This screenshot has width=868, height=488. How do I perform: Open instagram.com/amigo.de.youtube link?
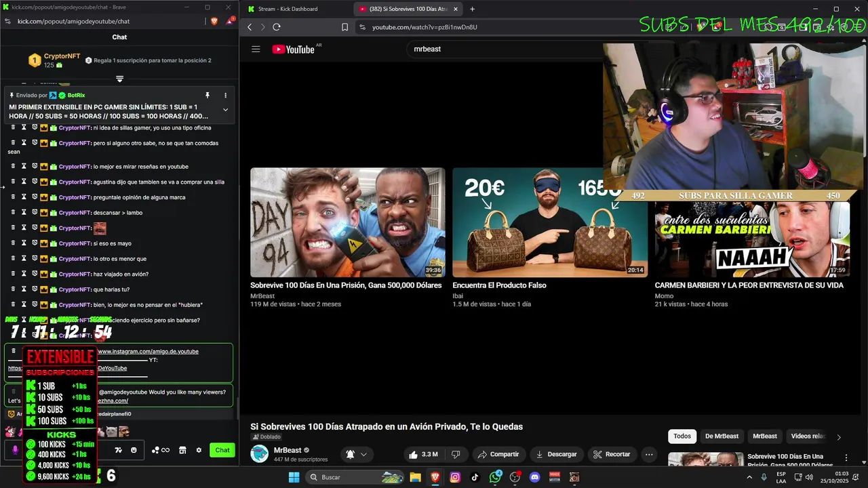coord(148,352)
